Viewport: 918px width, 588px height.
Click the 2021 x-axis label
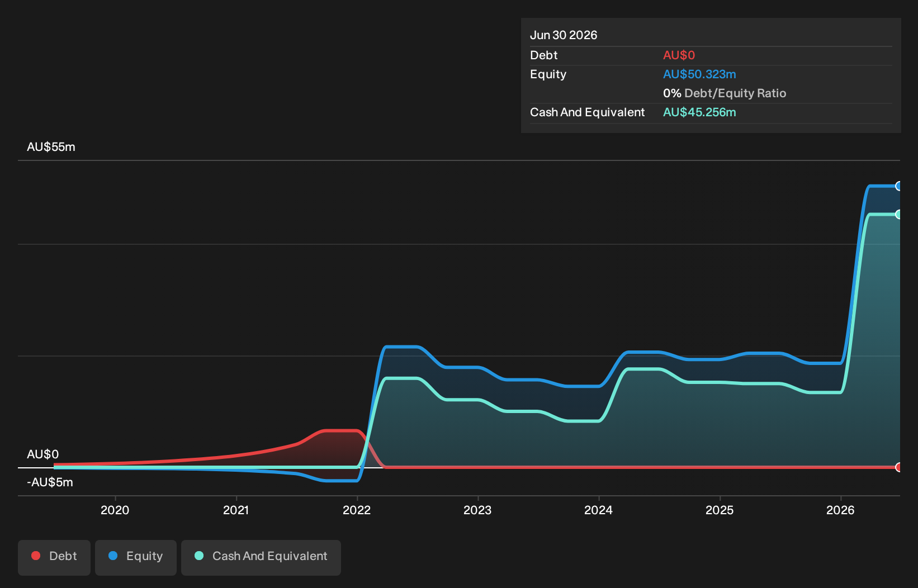(x=235, y=510)
